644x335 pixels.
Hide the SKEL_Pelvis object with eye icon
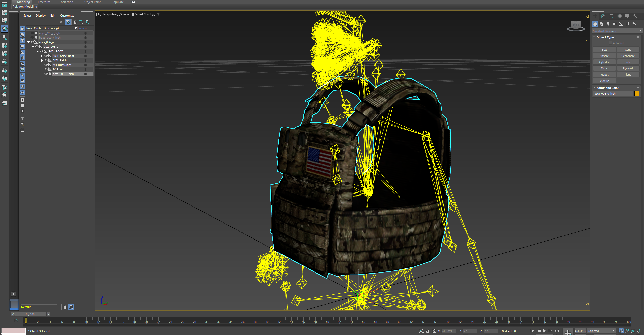[46, 60]
